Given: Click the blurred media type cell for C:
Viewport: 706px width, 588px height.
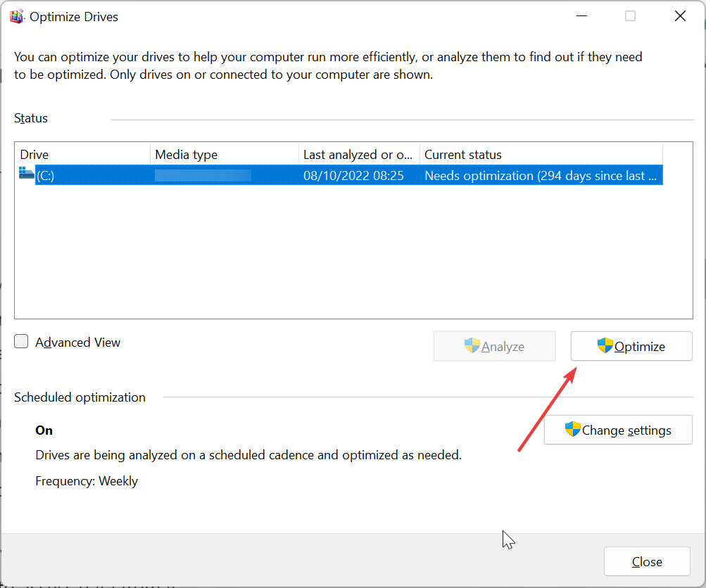Looking at the screenshot, I should coord(203,175).
